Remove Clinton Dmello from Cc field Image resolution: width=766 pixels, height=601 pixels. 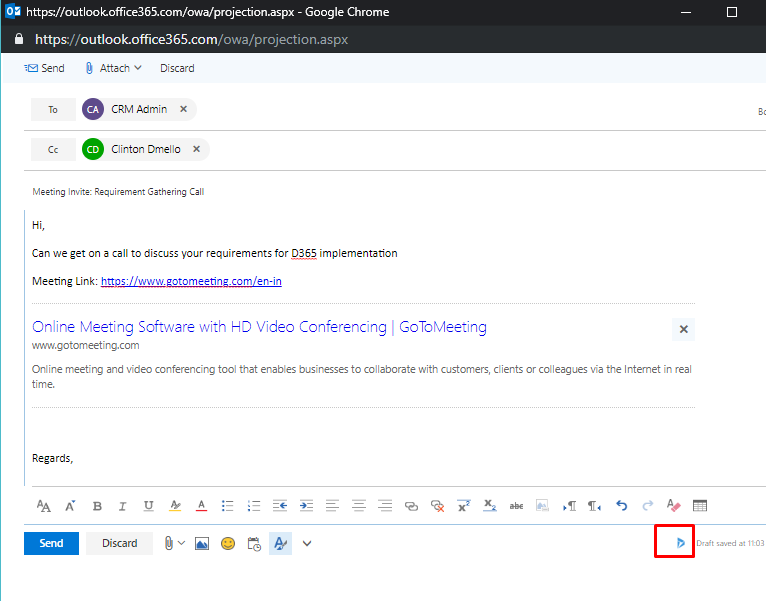tap(196, 149)
